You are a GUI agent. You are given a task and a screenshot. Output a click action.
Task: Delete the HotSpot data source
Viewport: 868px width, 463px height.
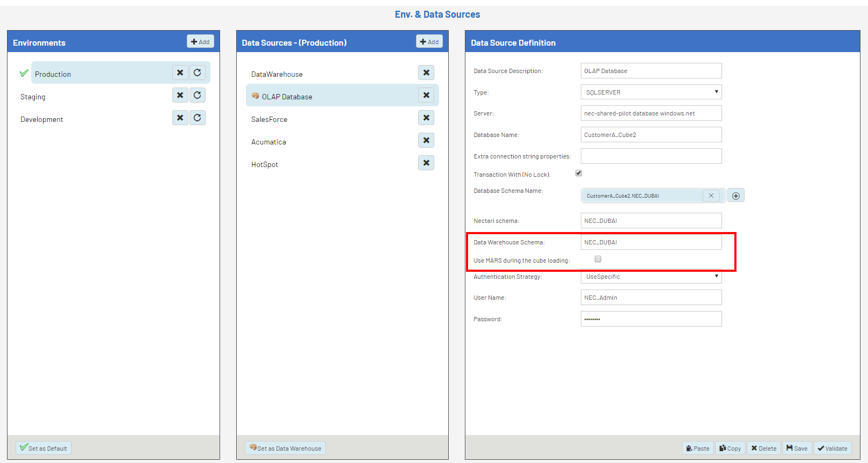(x=426, y=163)
